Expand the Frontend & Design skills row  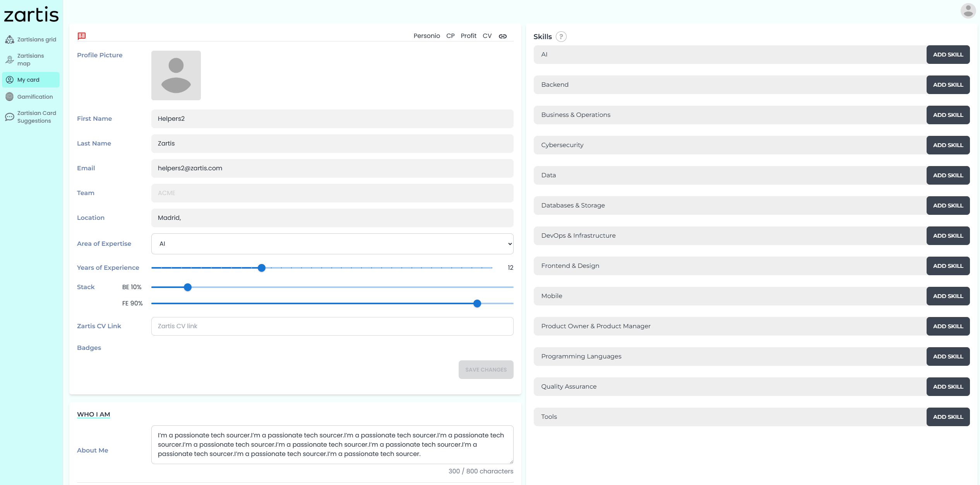point(730,266)
